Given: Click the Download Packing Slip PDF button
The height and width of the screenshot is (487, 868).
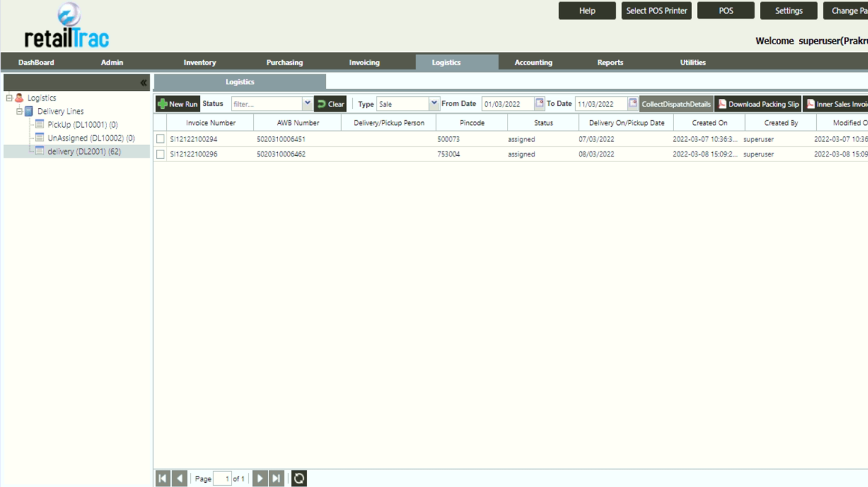Looking at the screenshot, I should click(x=758, y=104).
